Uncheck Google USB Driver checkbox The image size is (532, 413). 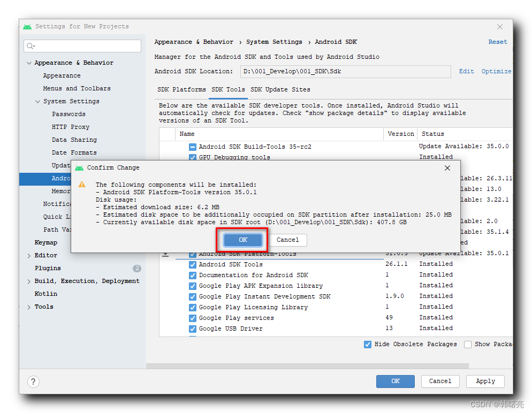(193, 329)
